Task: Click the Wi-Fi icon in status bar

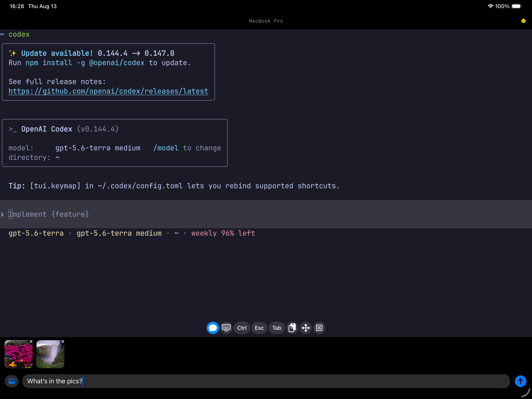Action: (490, 6)
